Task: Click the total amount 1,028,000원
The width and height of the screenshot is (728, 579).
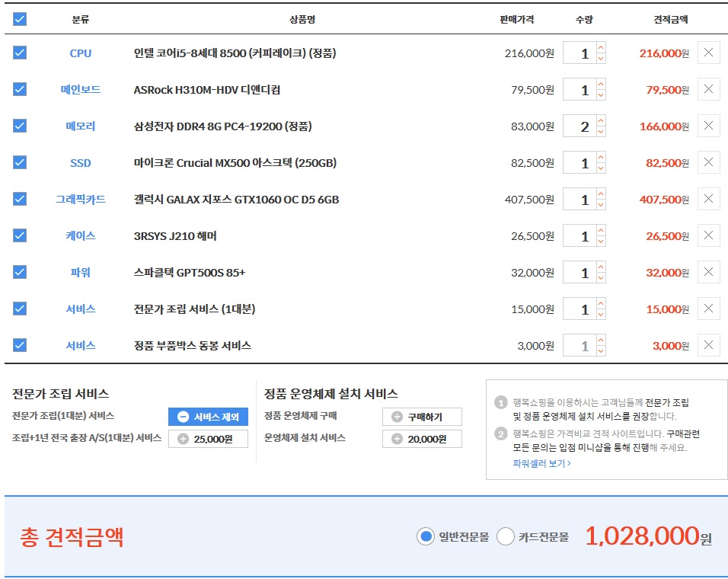Action: 648,536
